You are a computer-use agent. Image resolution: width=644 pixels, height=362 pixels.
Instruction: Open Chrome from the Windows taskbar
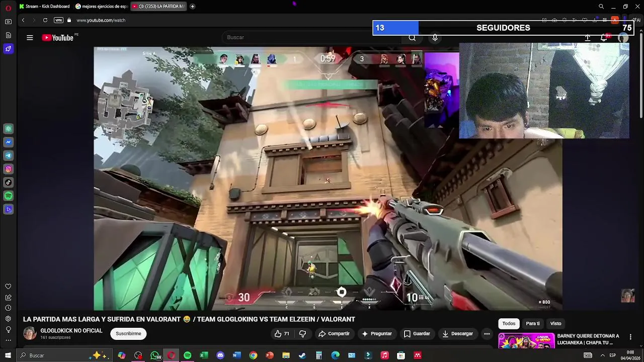click(253, 355)
